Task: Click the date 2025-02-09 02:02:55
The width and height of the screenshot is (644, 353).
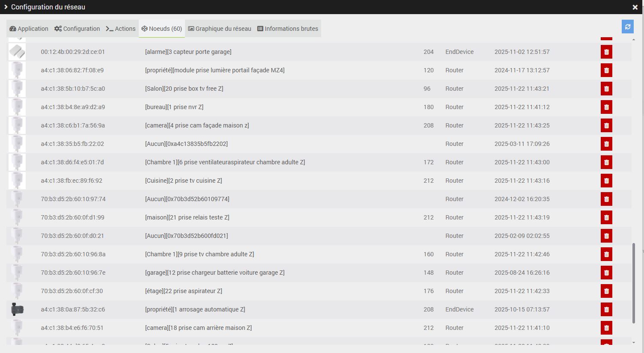Action: pyautogui.click(x=522, y=236)
